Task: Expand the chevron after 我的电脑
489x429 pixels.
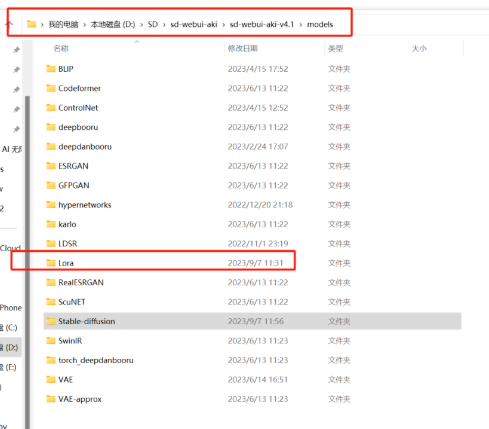Action: coord(85,24)
